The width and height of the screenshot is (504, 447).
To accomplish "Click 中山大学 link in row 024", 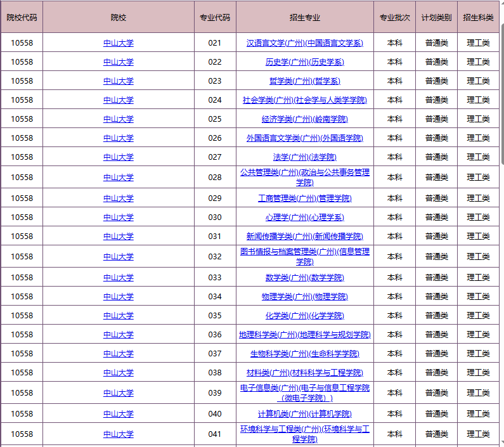I will coord(119,100).
